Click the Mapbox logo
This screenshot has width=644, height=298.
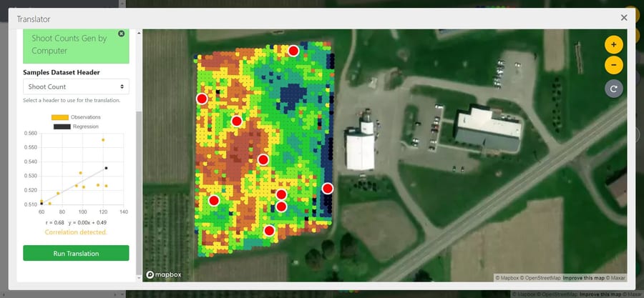point(164,274)
